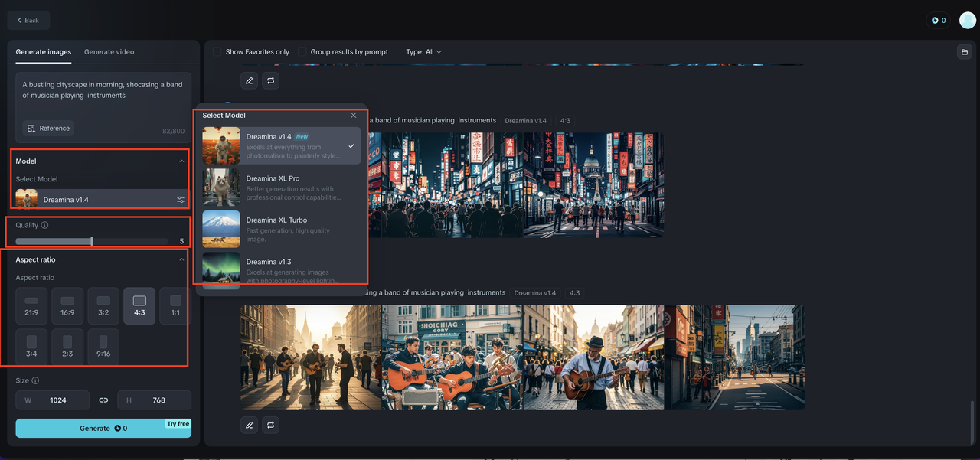Open the night city image with domed building
980x460 pixels.
point(593,185)
